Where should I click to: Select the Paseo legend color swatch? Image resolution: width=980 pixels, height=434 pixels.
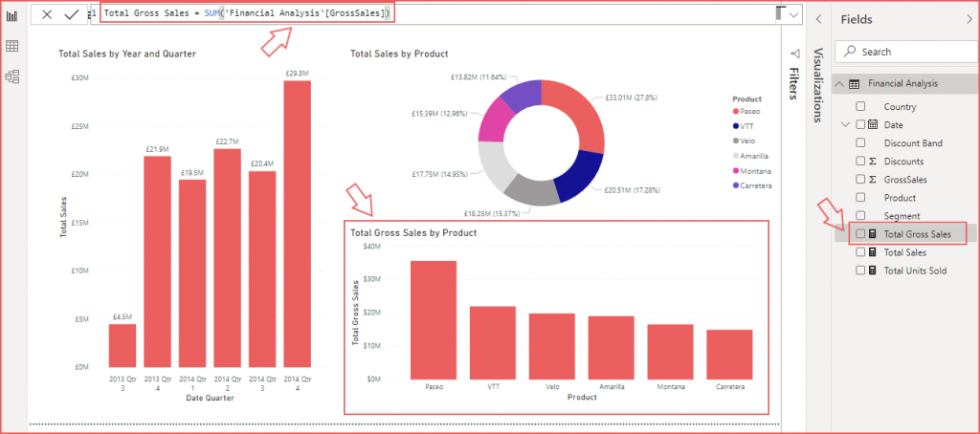[x=736, y=112]
